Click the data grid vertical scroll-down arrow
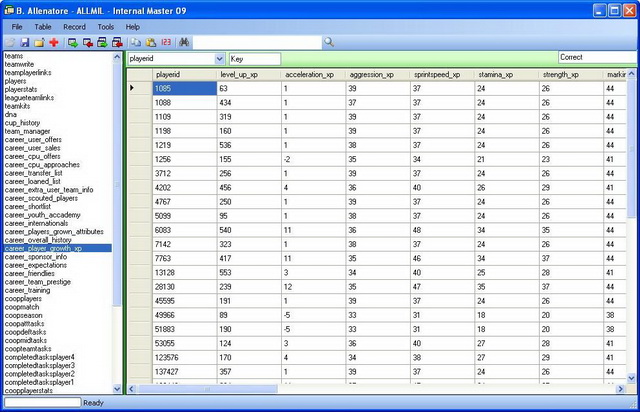 click(631, 379)
